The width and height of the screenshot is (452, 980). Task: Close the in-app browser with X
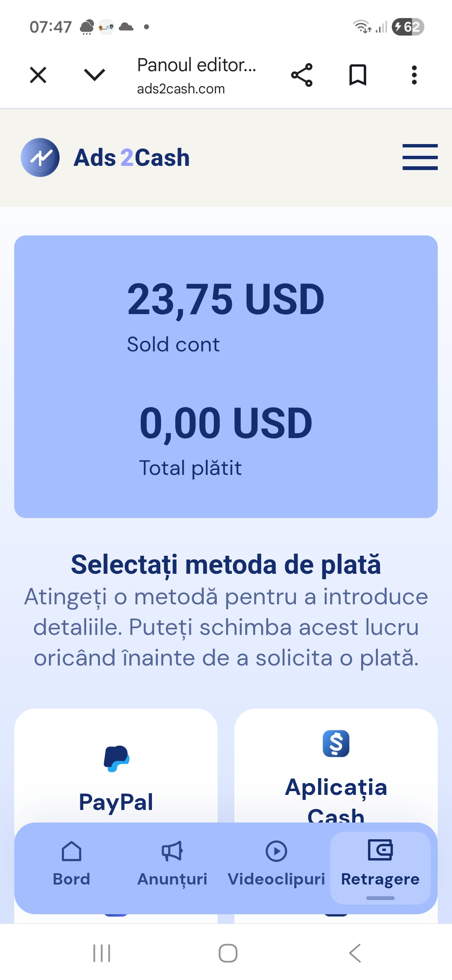pos(38,75)
